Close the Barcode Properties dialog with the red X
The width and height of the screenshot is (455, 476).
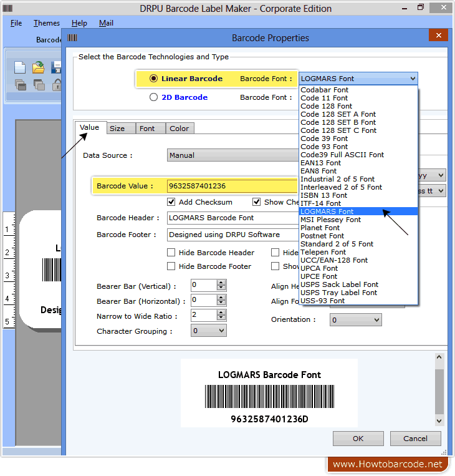tap(438, 35)
